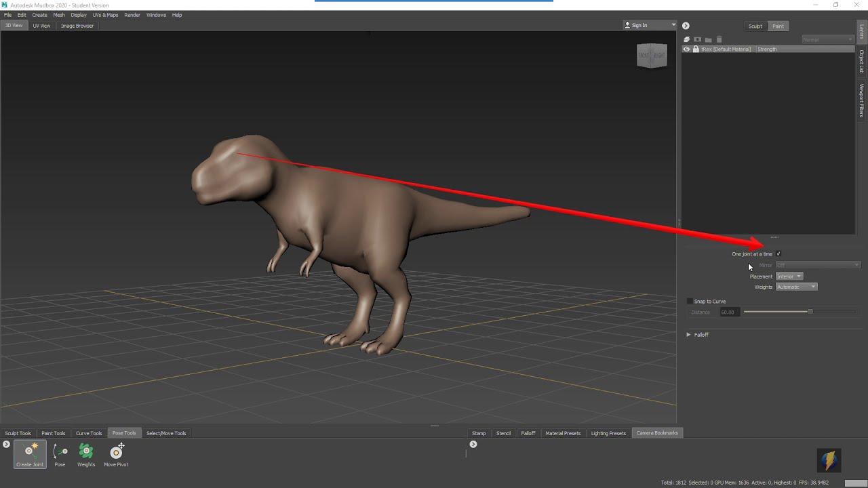Click the Distance value field
Viewport: 868px width, 488px height.
tap(729, 312)
